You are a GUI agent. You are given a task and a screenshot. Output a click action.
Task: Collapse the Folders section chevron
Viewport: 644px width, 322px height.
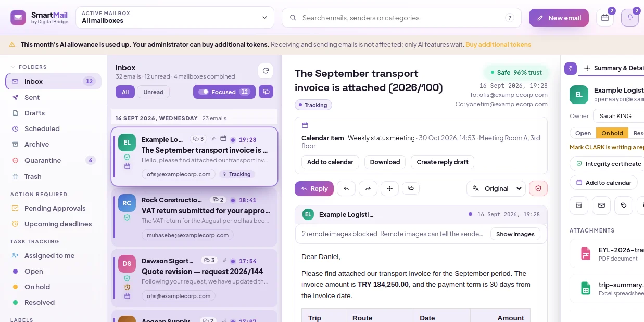tap(14, 67)
